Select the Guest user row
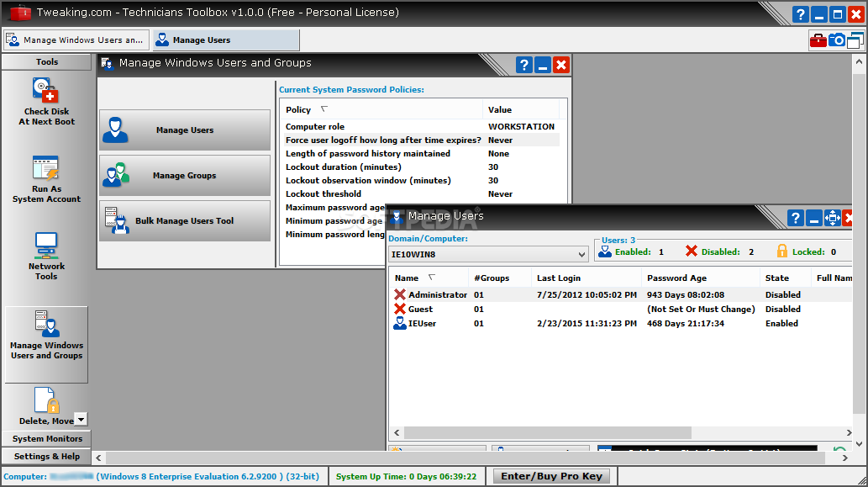868x487 pixels. [620, 310]
